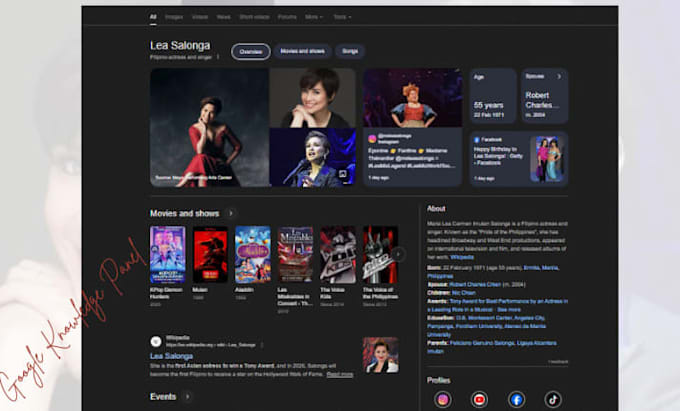Open The Voice of the Philippines poster
Image resolution: width=680 pixels, height=411 pixels.
[x=380, y=254]
